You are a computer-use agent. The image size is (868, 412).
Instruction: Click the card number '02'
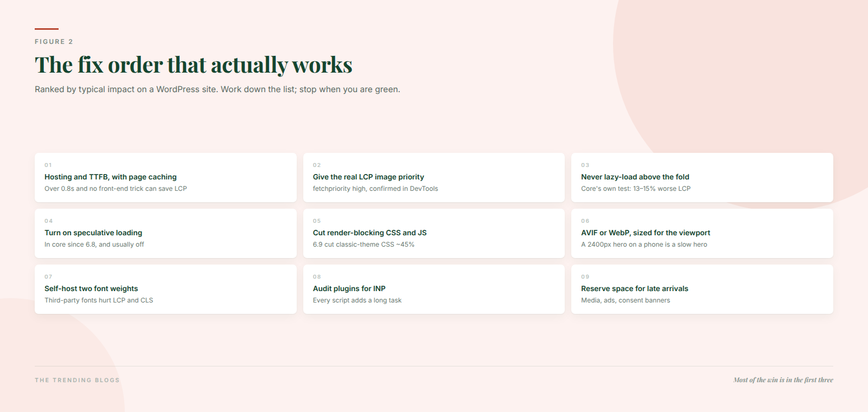317,165
